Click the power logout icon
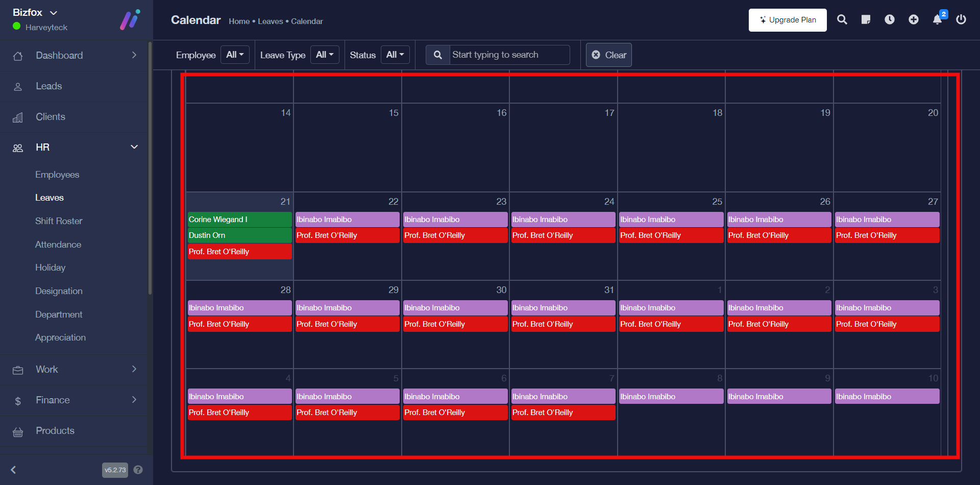Viewport: 980px width, 485px height. [x=961, y=20]
